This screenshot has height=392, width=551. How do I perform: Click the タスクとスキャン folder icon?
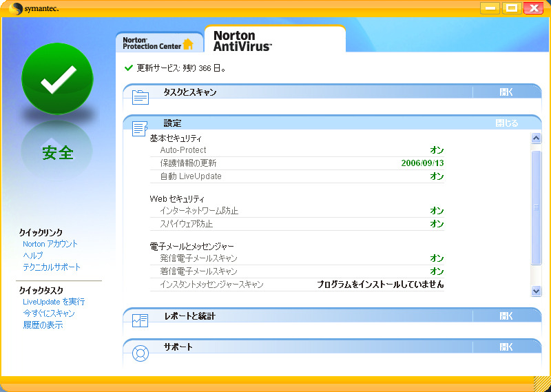141,97
